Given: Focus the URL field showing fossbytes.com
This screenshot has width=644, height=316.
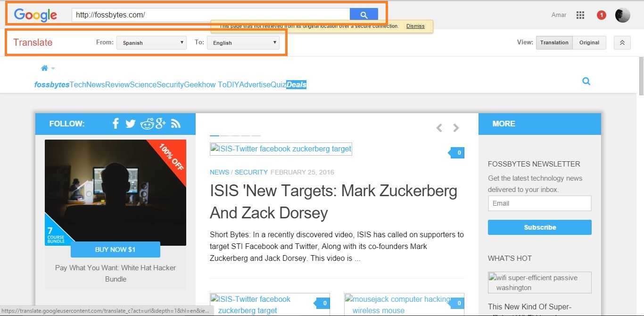Looking at the screenshot, I should (211, 15).
